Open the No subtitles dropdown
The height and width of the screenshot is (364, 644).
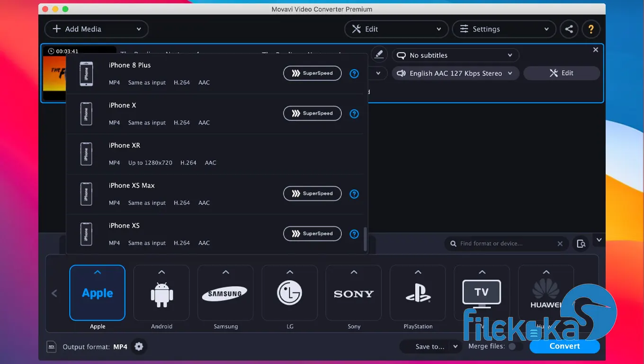(456, 55)
